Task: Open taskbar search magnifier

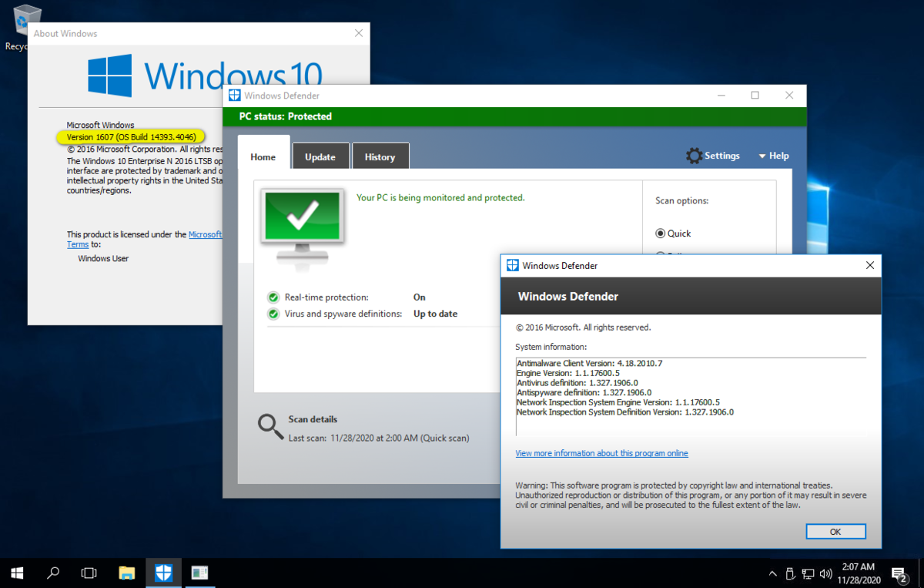Action: coord(53,573)
